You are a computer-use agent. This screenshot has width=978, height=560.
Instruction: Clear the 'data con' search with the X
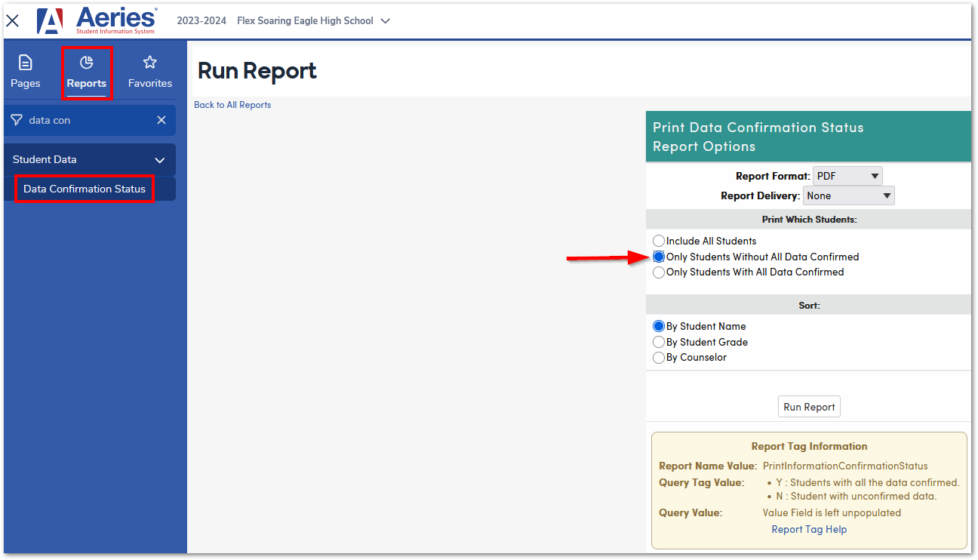point(161,119)
